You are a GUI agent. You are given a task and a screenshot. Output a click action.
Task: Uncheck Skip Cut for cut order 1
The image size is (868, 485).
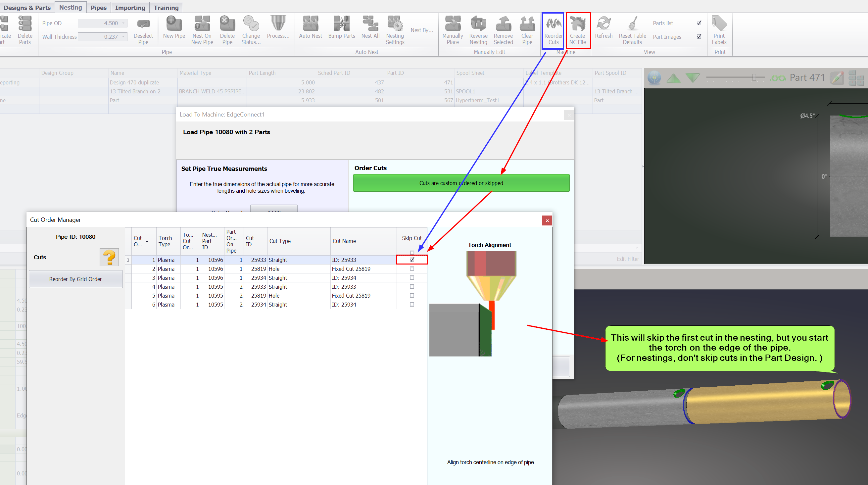(412, 260)
